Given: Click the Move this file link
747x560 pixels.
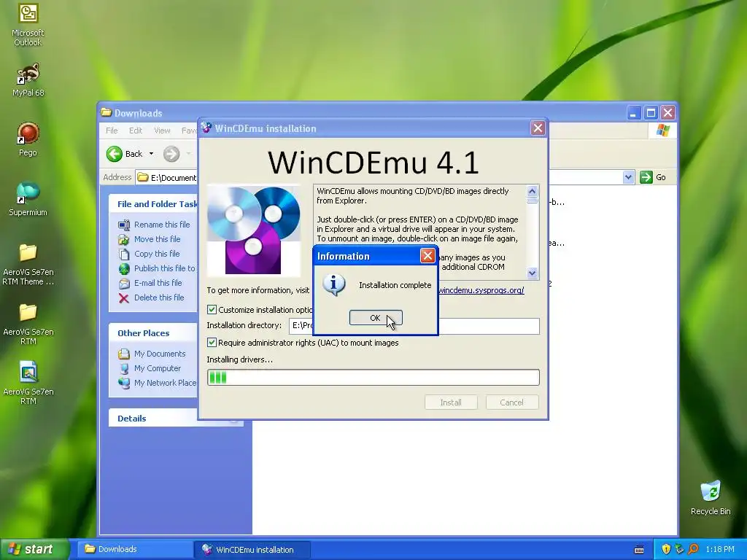Looking at the screenshot, I should (x=158, y=239).
